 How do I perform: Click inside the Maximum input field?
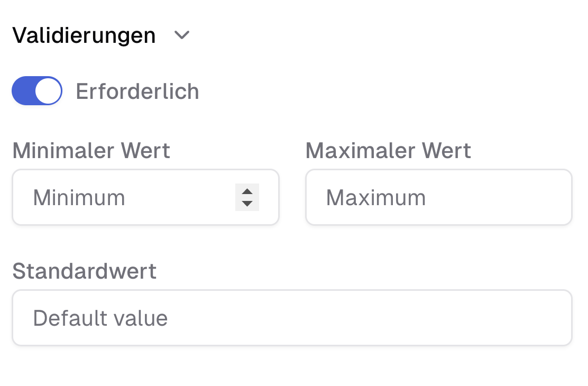pos(439,197)
